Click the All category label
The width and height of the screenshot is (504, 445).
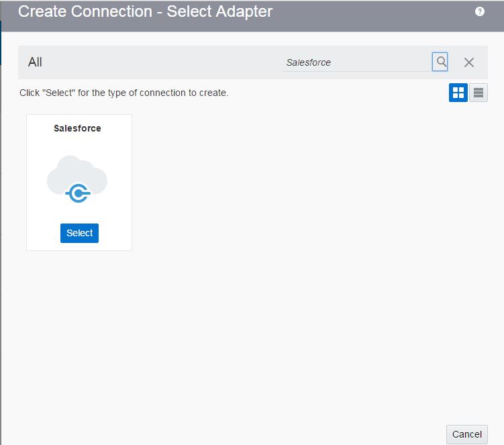point(35,62)
